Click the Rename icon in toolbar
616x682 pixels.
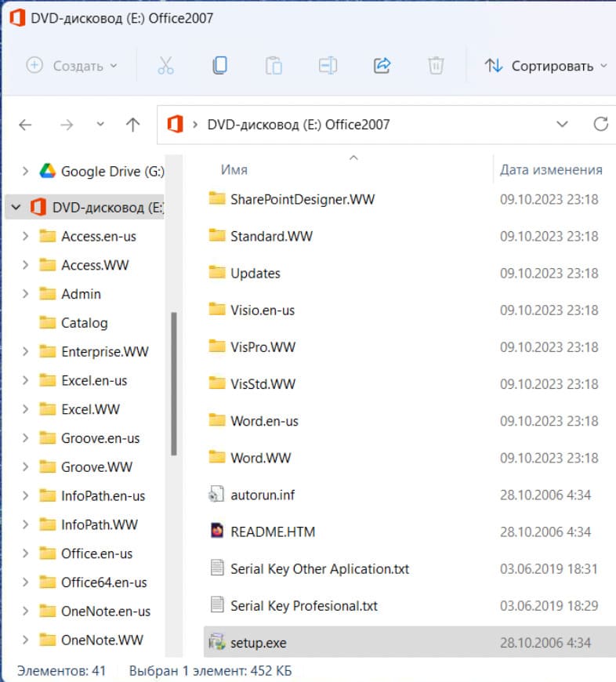(x=328, y=66)
